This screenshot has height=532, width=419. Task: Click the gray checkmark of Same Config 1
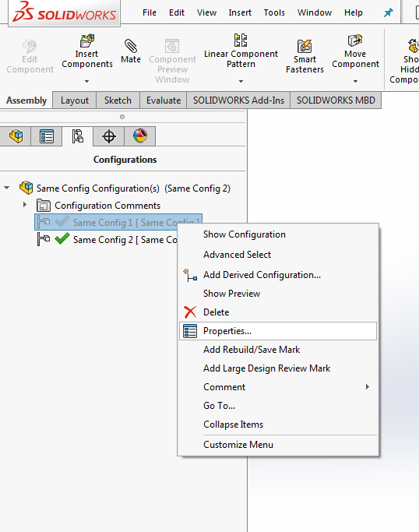click(x=62, y=222)
